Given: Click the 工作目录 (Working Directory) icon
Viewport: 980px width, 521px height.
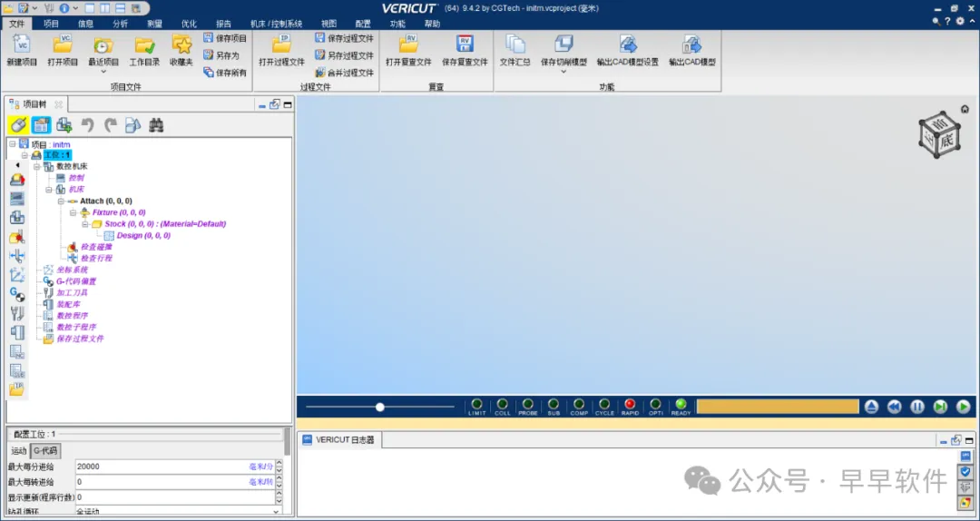Looking at the screenshot, I should click(x=144, y=44).
